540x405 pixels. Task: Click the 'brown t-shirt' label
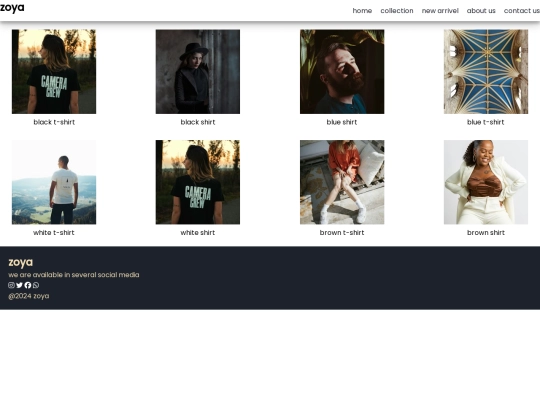point(342,232)
